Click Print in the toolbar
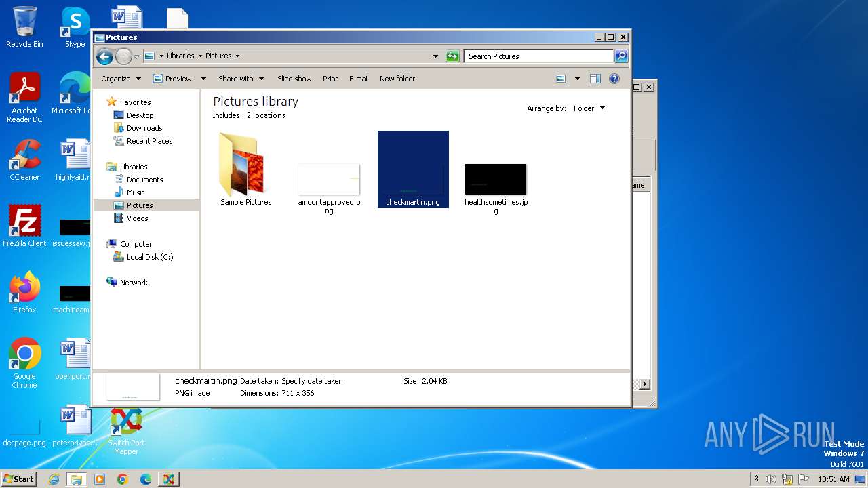This screenshot has height=488, width=868. (330, 79)
